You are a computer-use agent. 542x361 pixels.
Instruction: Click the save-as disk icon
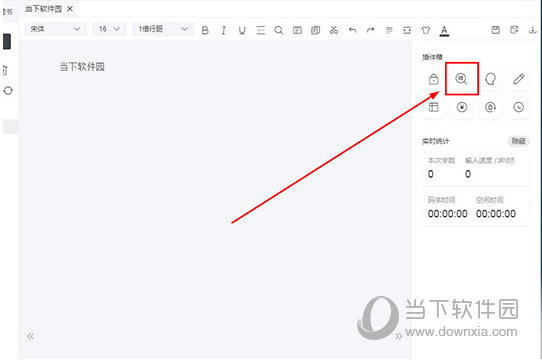[x=514, y=30]
